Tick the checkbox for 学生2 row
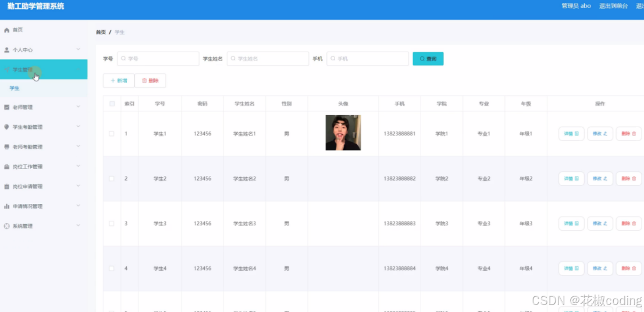The width and height of the screenshot is (644, 312). 112,179
